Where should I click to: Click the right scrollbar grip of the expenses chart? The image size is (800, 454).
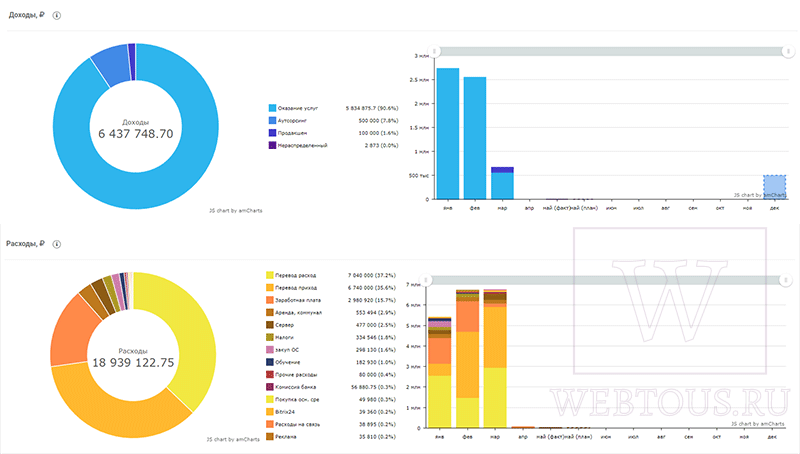[786, 280]
